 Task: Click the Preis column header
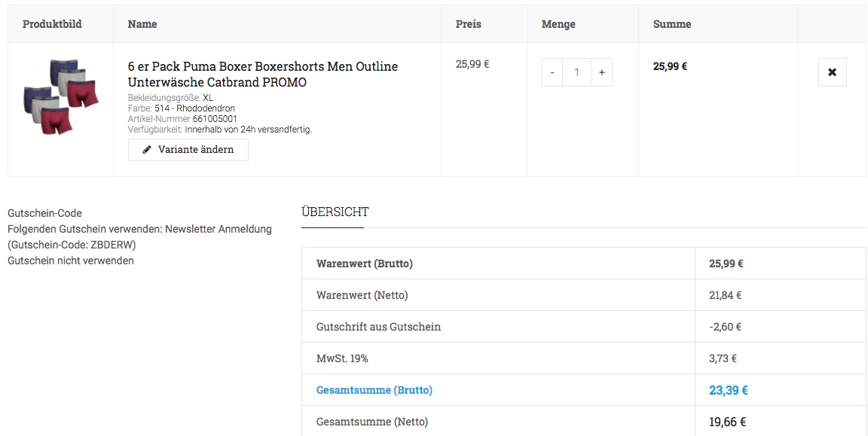469,24
